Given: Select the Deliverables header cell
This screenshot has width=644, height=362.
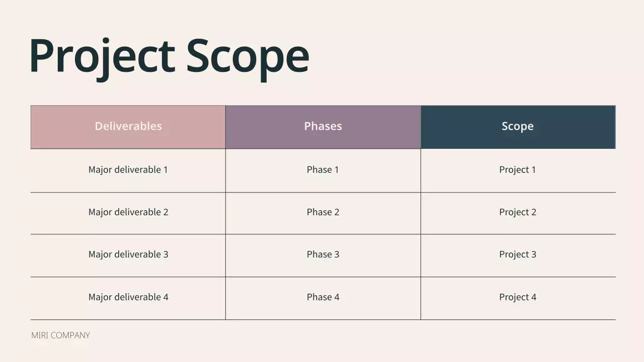Looking at the screenshot, I should 128,127.
